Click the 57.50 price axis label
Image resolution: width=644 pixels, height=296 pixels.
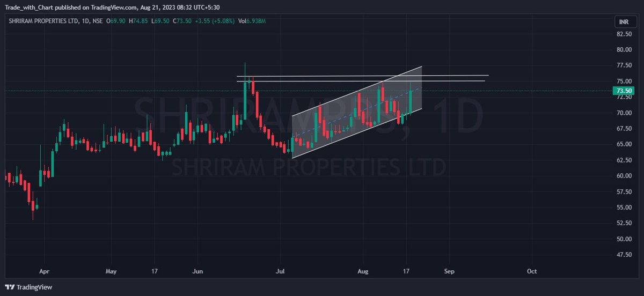point(623,191)
